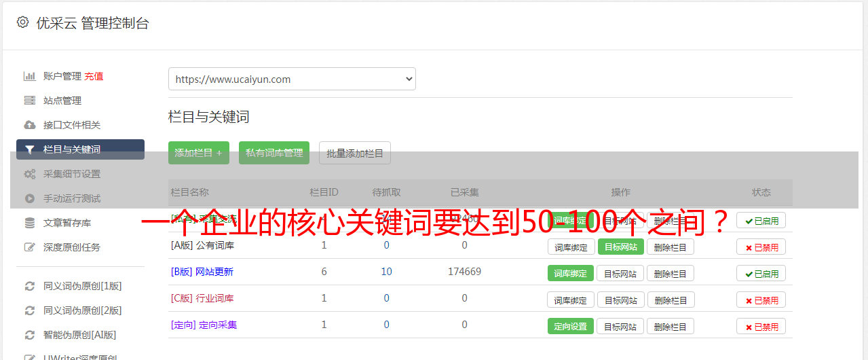Click 目标网站 in the [C版] 行业词库 row
This screenshot has width=868, height=360.
tap(620, 300)
